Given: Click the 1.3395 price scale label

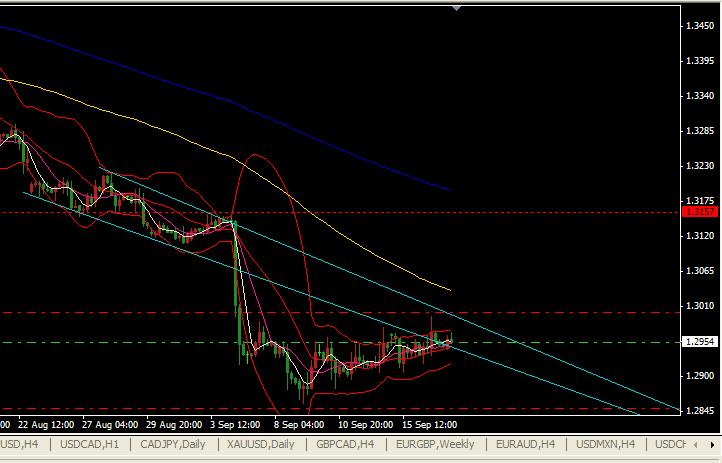Looking at the screenshot, I should pos(700,61).
